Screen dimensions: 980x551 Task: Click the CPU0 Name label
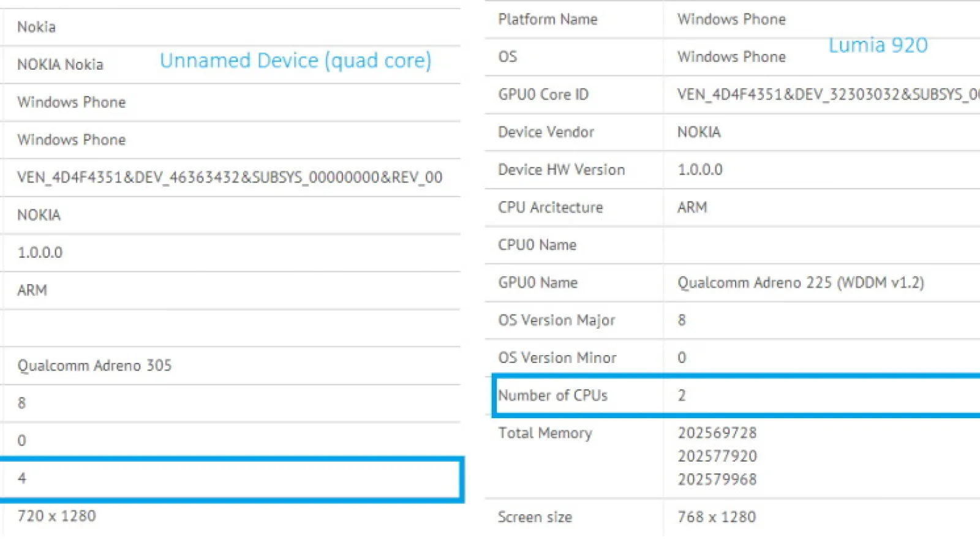tap(537, 245)
